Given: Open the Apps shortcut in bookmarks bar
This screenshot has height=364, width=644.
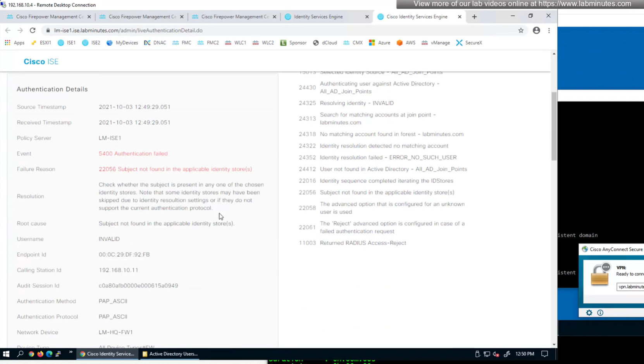Looking at the screenshot, I should pos(14,43).
